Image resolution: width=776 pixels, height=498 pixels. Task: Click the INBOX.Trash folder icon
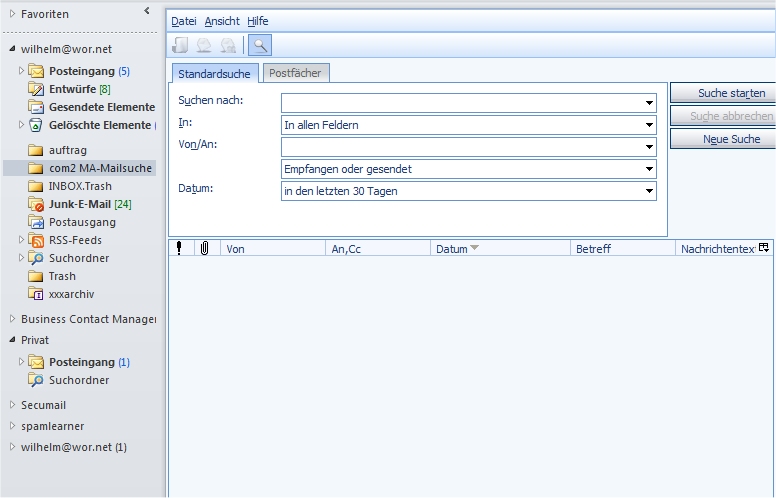(36, 186)
